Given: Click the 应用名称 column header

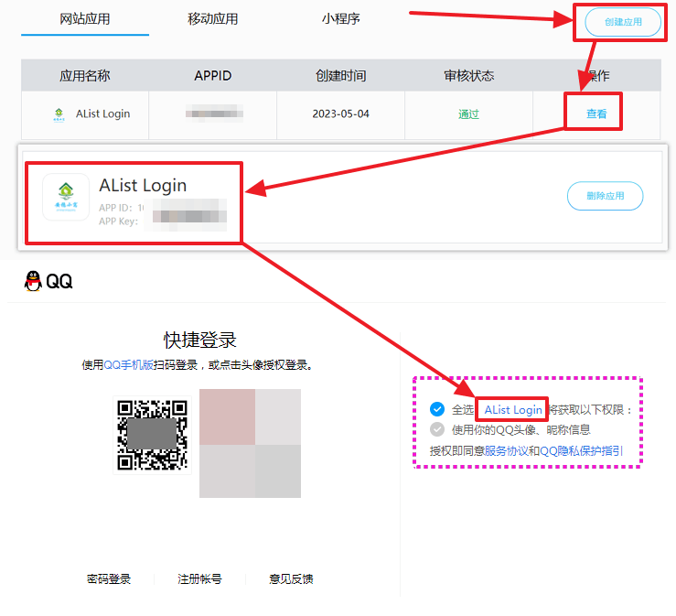Looking at the screenshot, I should pyautogui.click(x=85, y=75).
